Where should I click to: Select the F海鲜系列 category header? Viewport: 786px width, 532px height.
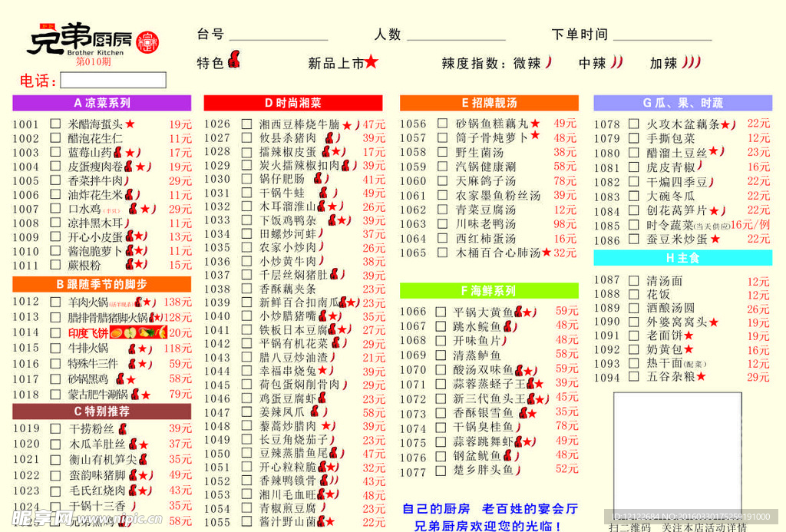click(489, 289)
